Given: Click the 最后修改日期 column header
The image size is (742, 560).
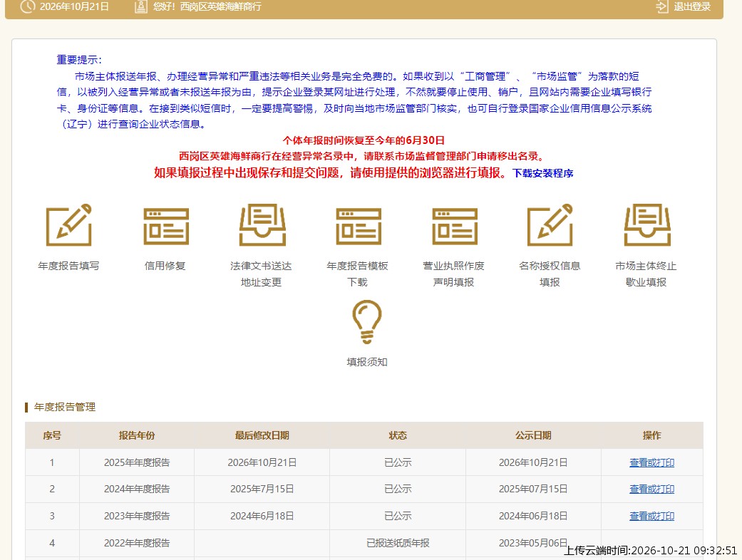Looking at the screenshot, I should point(262,435).
